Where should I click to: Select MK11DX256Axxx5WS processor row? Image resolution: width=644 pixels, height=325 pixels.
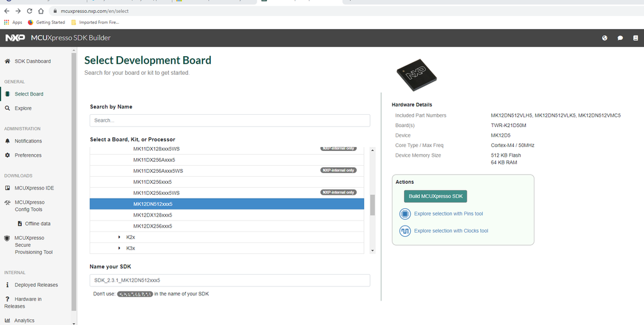pos(227,171)
